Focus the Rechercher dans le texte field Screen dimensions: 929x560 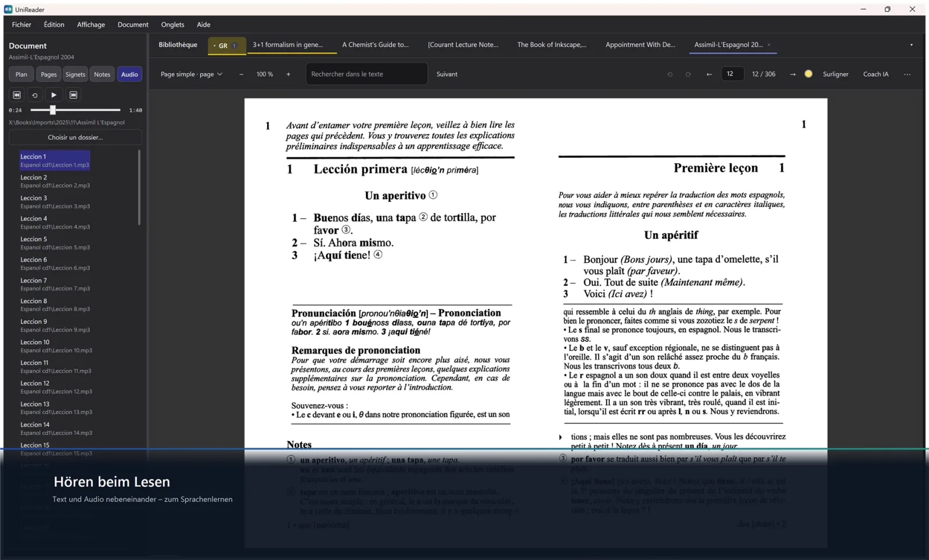[x=366, y=74]
